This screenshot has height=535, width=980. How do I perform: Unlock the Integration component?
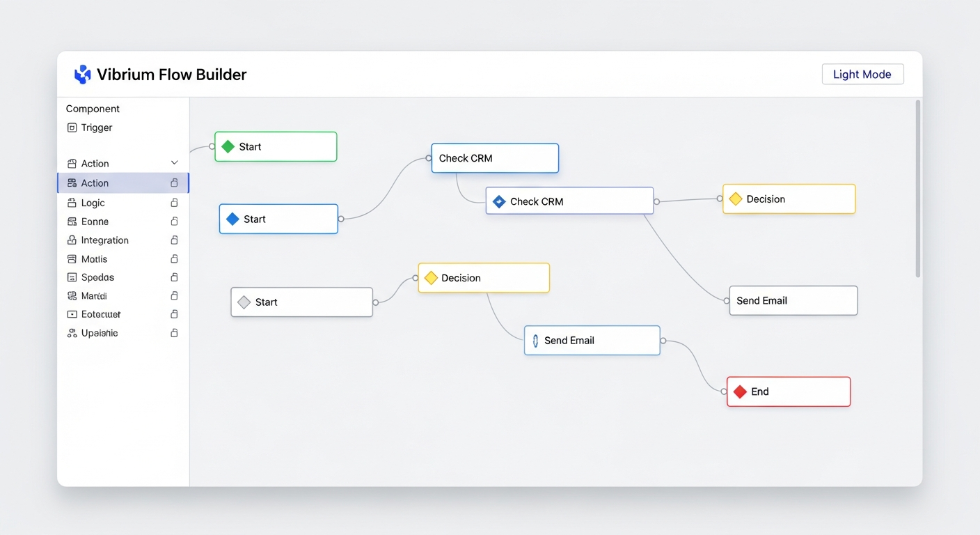click(x=174, y=240)
